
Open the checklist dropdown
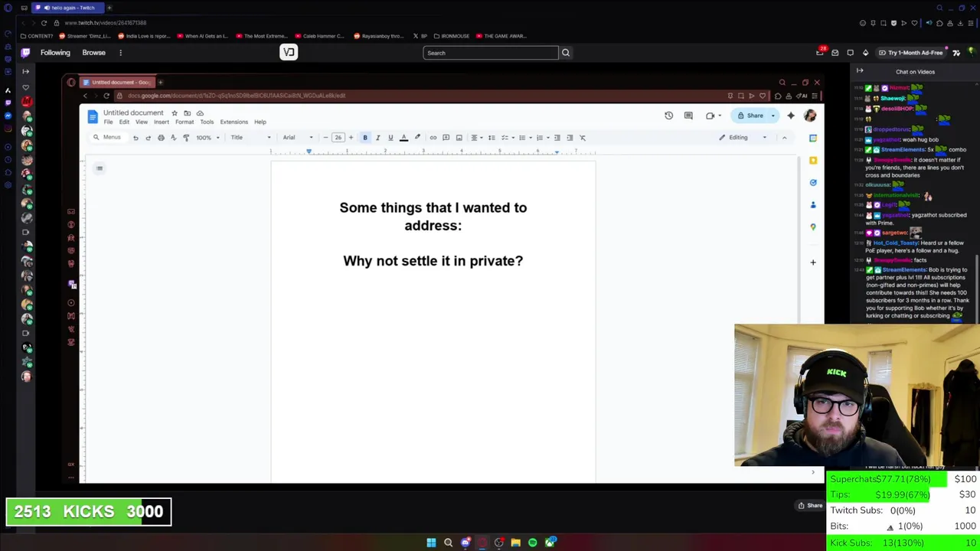[507, 138]
